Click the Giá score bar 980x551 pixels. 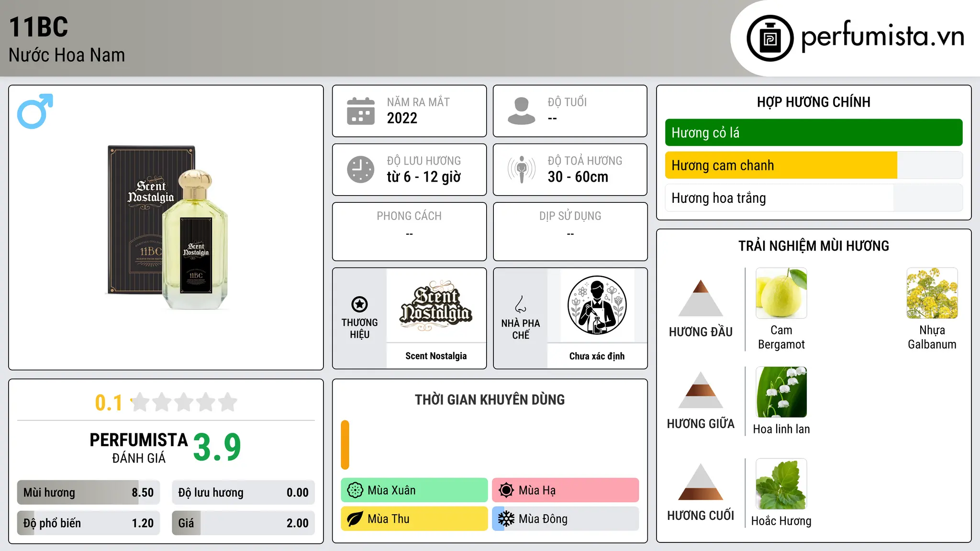pyautogui.click(x=243, y=523)
